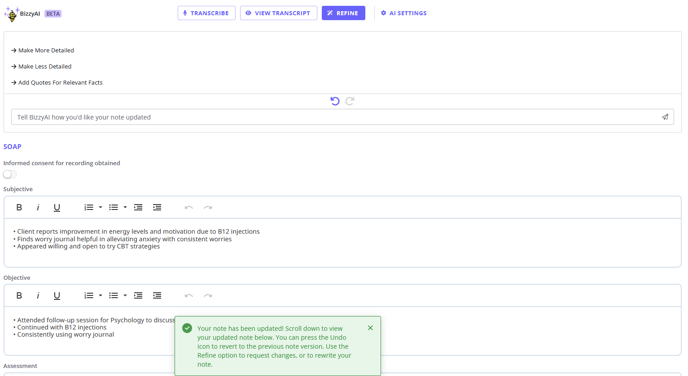
Task: Open numbered list style dropdown in Subjective
Action: [x=100, y=208]
